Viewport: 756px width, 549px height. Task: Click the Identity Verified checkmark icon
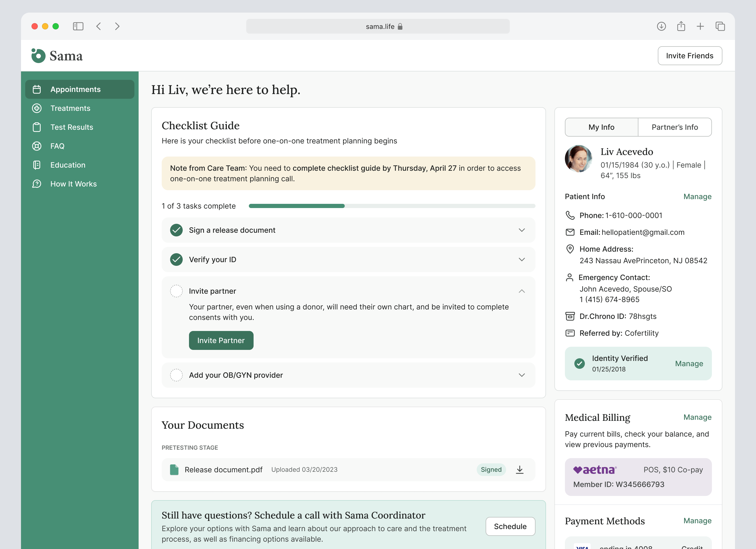tap(579, 364)
